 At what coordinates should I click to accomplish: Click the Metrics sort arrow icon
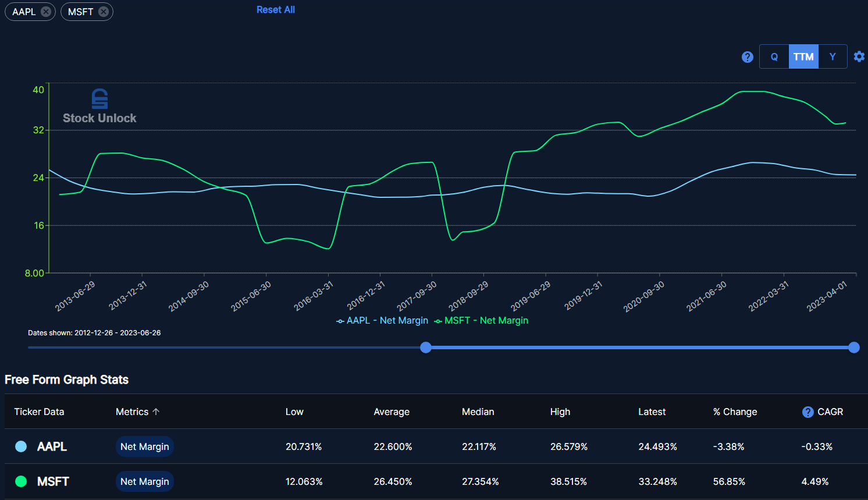[156, 412]
